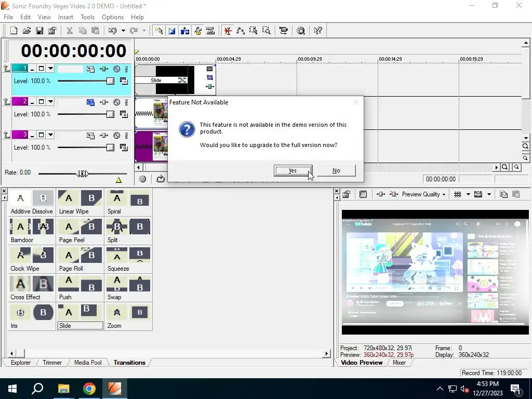Image resolution: width=532 pixels, height=399 pixels.
Task: Toggle Lock Envelopes to Events in the toolbar
Action: [198, 31]
